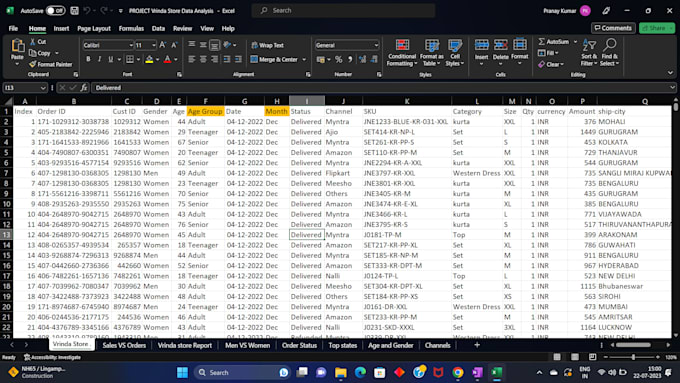This screenshot has height=383, width=680.
Task: Click the zoom slider in the status bar
Action: coord(633,357)
